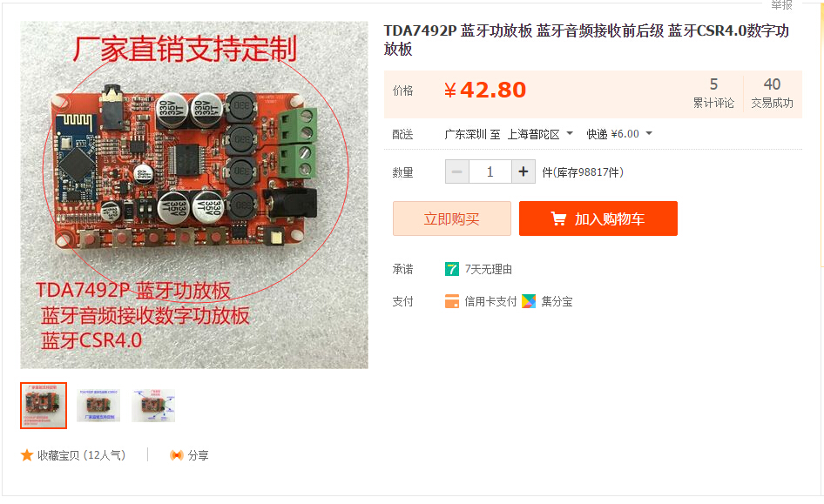Add the item via 加入购物车 button
The height and width of the screenshot is (504, 824).
[x=598, y=218]
